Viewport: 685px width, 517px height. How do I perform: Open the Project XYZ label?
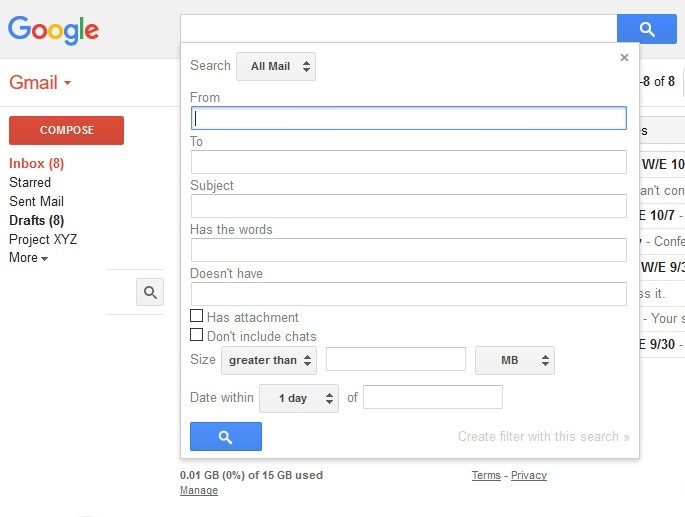coord(43,239)
